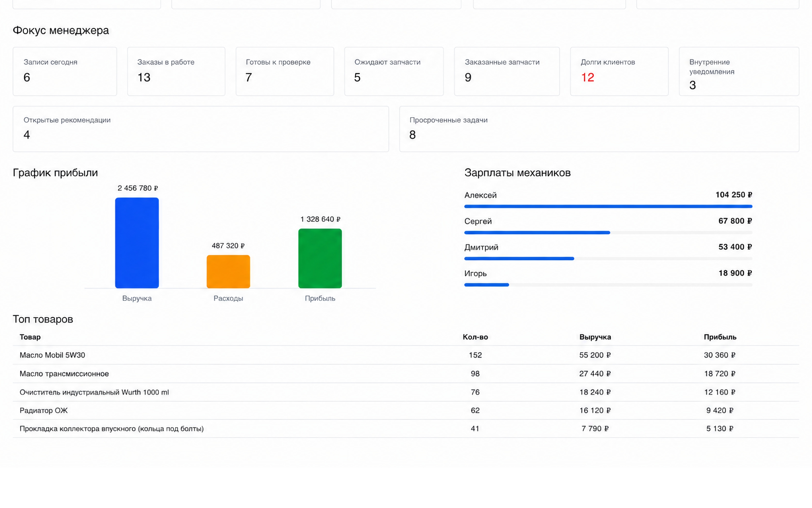
Task: Open the Просроченные задачи card
Action: 599,129
